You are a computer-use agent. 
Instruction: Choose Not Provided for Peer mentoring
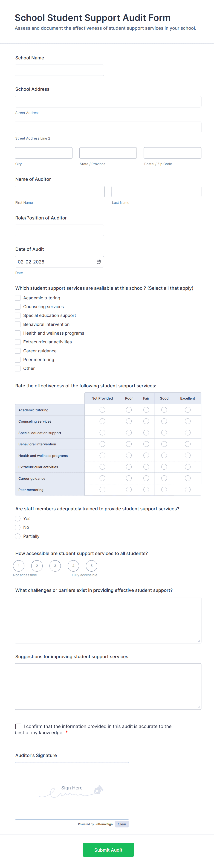pyautogui.click(x=102, y=490)
